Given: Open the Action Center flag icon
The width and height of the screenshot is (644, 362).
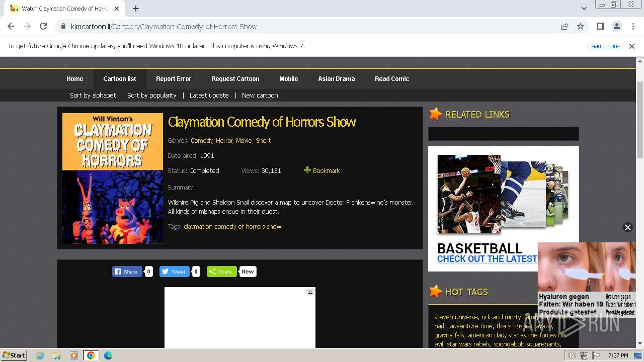Looking at the screenshot, I should (596, 355).
